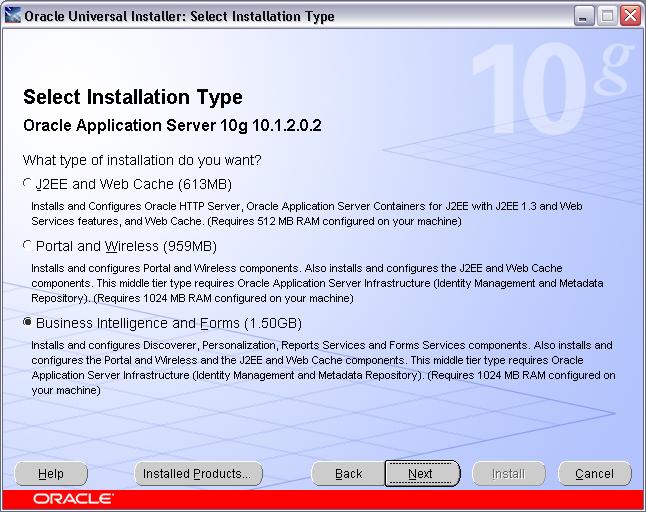Click the 10g watermark logo
The image size is (646, 512).
click(550, 90)
